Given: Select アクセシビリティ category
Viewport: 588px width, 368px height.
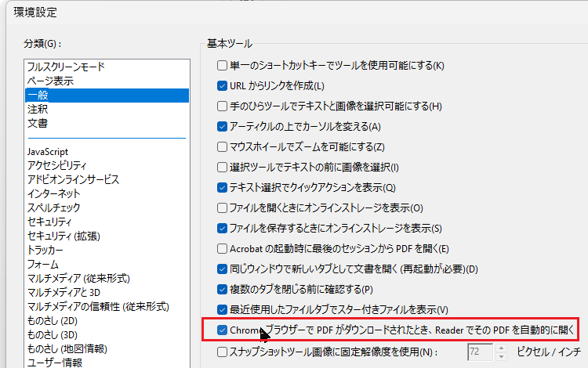Looking at the screenshot, I should point(57,165).
